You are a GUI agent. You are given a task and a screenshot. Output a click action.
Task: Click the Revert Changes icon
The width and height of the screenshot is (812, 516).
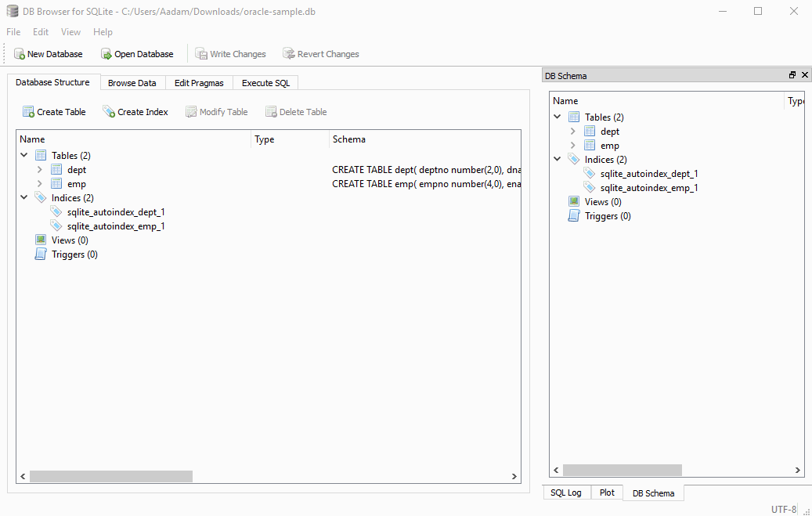pyautogui.click(x=289, y=53)
